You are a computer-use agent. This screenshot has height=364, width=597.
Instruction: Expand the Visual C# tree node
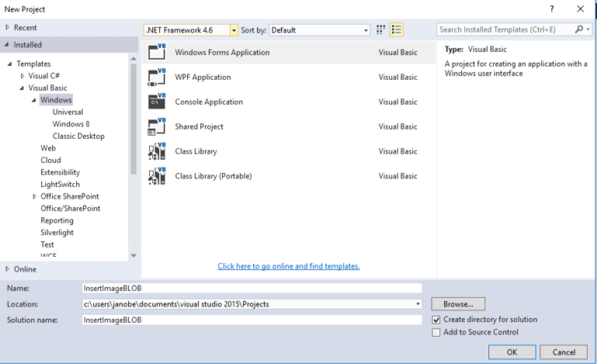[23, 76]
